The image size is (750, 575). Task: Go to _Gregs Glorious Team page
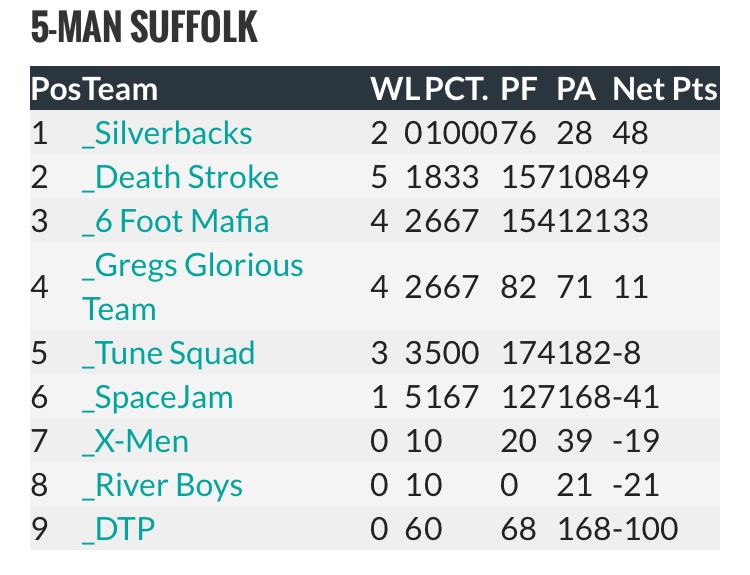click(x=192, y=287)
